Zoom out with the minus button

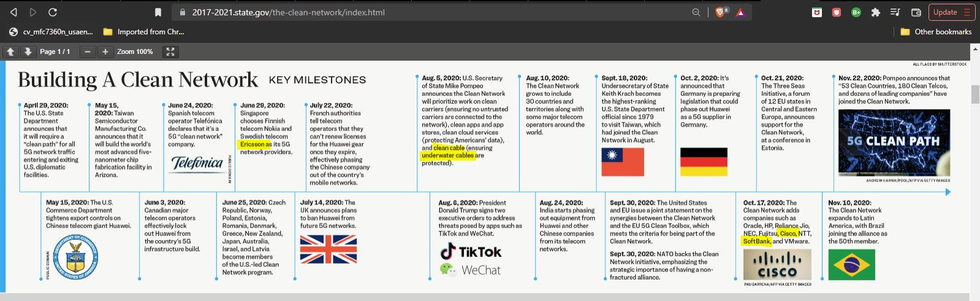[88, 52]
